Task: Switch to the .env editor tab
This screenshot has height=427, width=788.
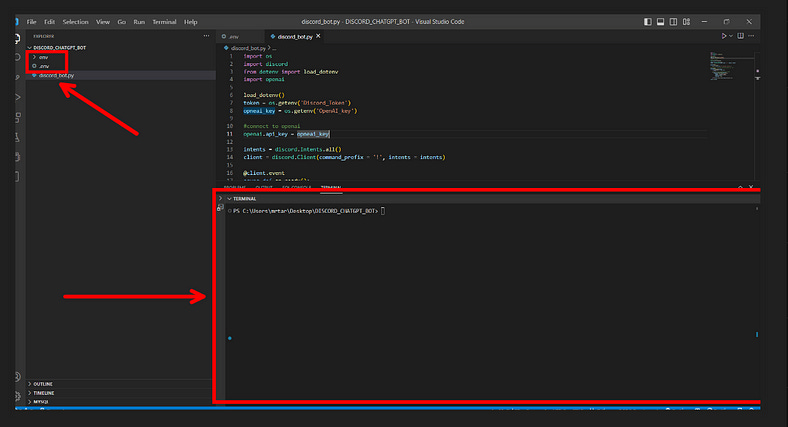Action: click(241, 36)
